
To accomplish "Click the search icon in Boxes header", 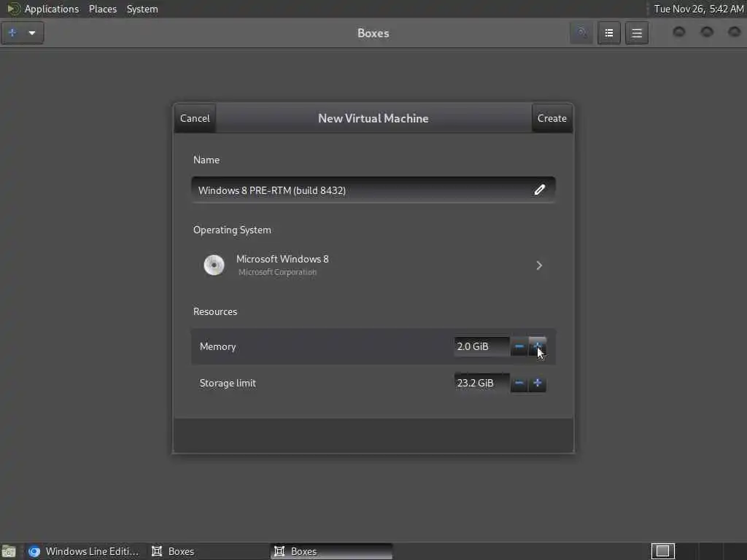I will (x=581, y=33).
